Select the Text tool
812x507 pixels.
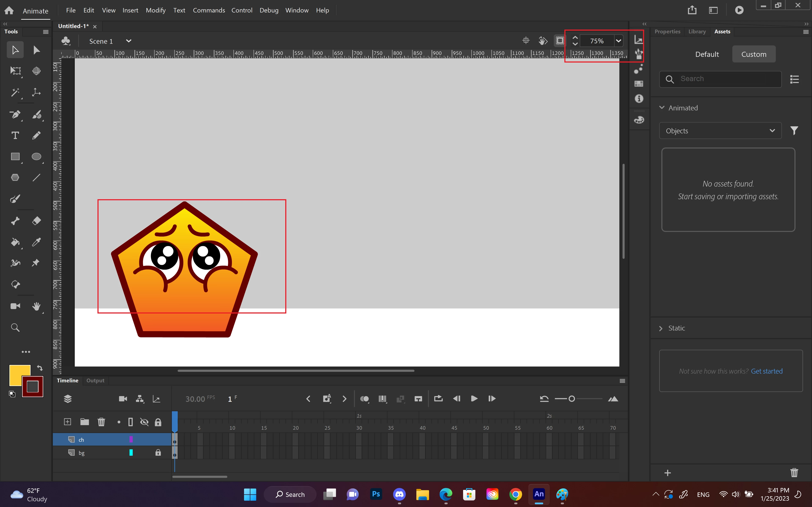[x=15, y=135]
